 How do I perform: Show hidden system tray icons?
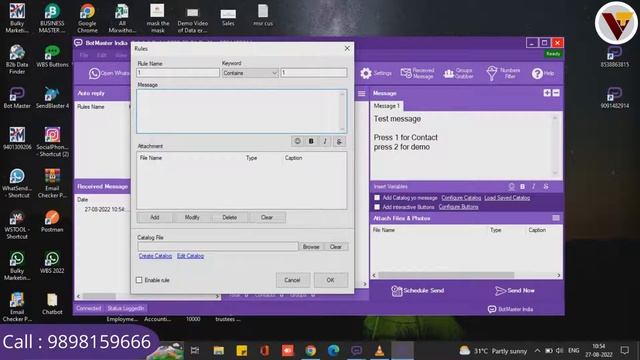(x=537, y=351)
